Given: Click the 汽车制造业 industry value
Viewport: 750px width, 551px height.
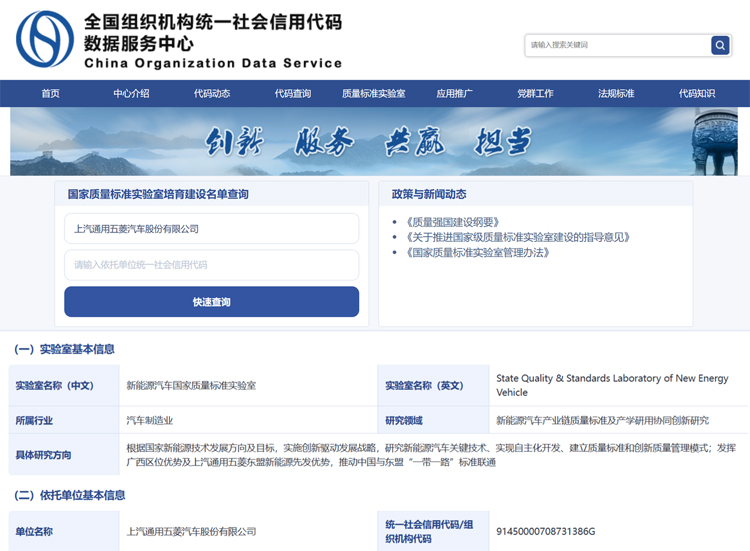Looking at the screenshot, I should (150, 420).
